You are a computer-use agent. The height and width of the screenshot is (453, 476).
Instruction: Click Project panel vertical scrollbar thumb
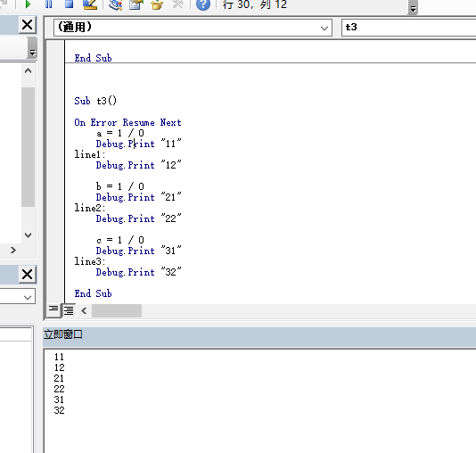pos(28,147)
